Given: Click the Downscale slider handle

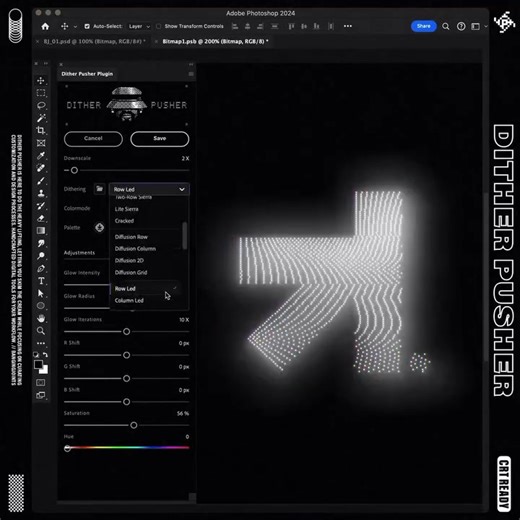Looking at the screenshot, I should [74, 170].
